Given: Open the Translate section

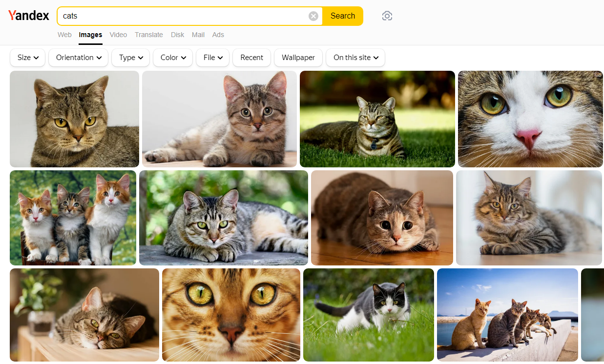Looking at the screenshot, I should 149,35.
